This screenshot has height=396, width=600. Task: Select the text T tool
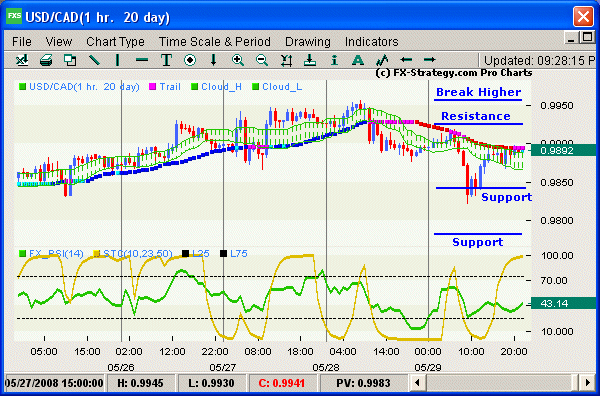166,60
